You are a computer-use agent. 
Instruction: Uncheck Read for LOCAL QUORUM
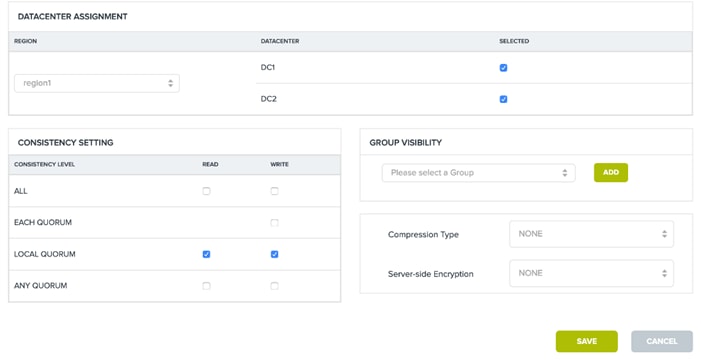pyautogui.click(x=206, y=254)
